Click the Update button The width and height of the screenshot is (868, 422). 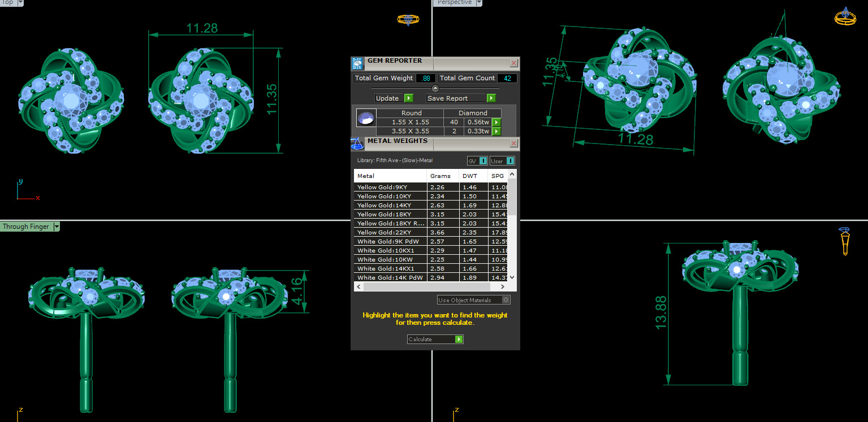click(x=394, y=98)
